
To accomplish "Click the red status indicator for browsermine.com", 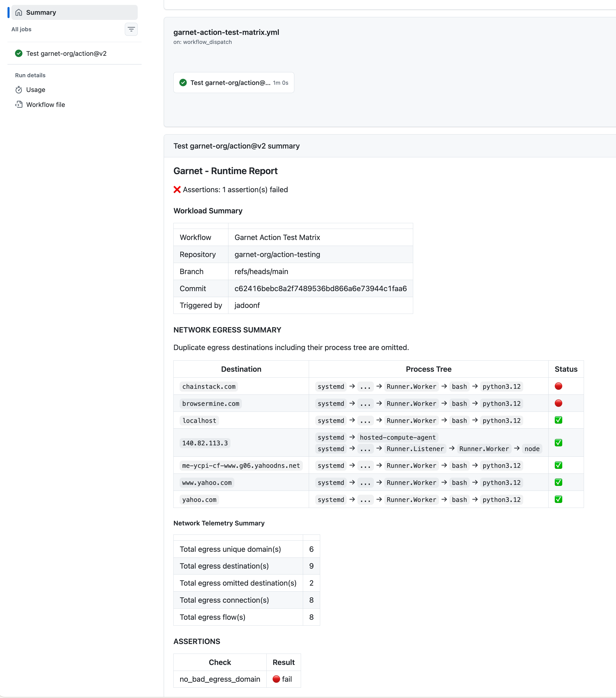I will pos(558,403).
